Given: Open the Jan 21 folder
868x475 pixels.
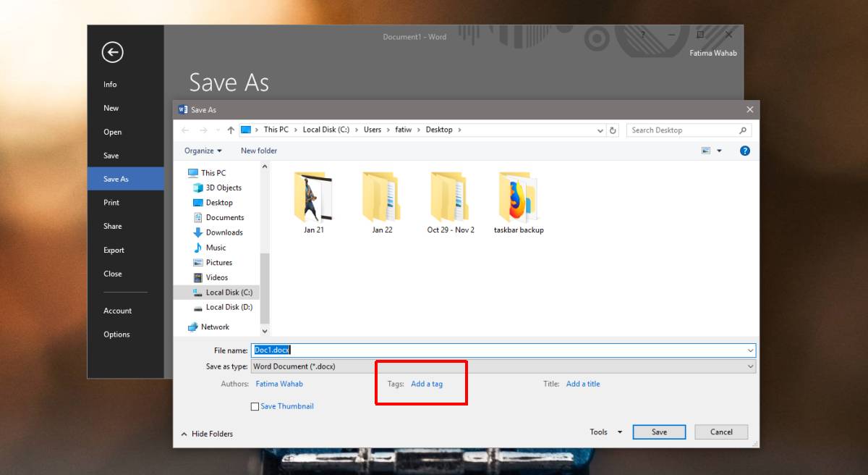Looking at the screenshot, I should 314,203.
